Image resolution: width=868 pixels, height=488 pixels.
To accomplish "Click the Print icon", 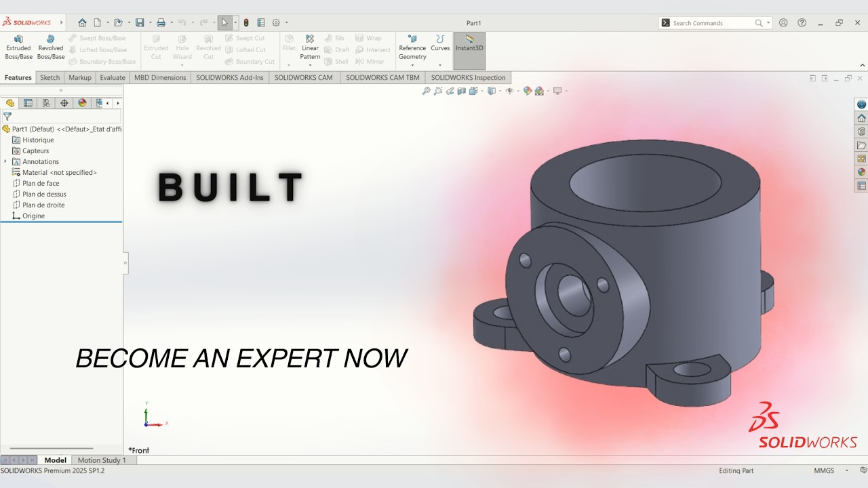I will [x=161, y=22].
